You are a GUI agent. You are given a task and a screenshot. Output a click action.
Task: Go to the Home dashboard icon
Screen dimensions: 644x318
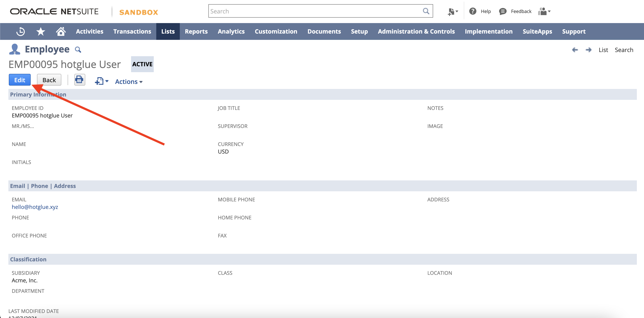[x=61, y=31]
